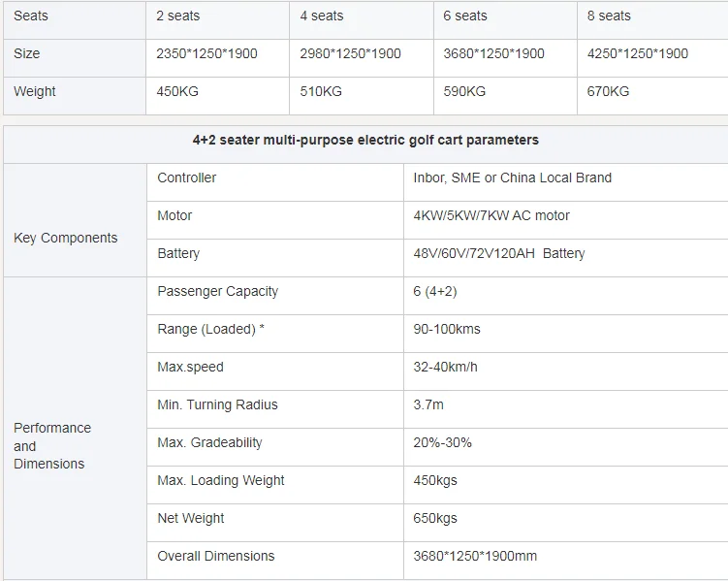Click the "Net Weight" label cell
Viewport: 728px width, 581px height.
pos(191,518)
